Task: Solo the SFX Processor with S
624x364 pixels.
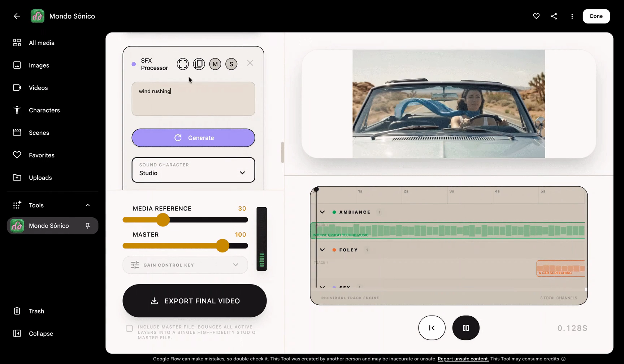Action: click(231, 64)
